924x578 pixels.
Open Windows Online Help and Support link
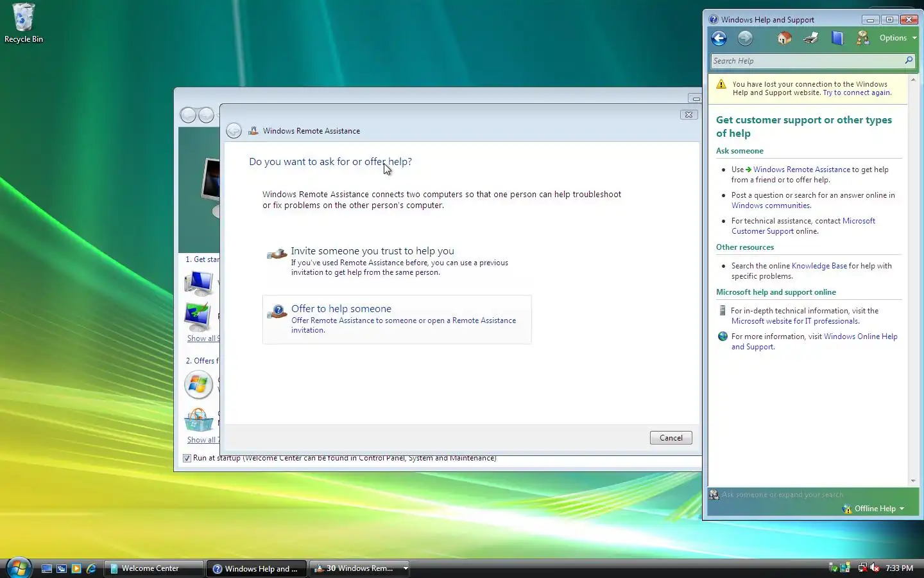click(814, 342)
